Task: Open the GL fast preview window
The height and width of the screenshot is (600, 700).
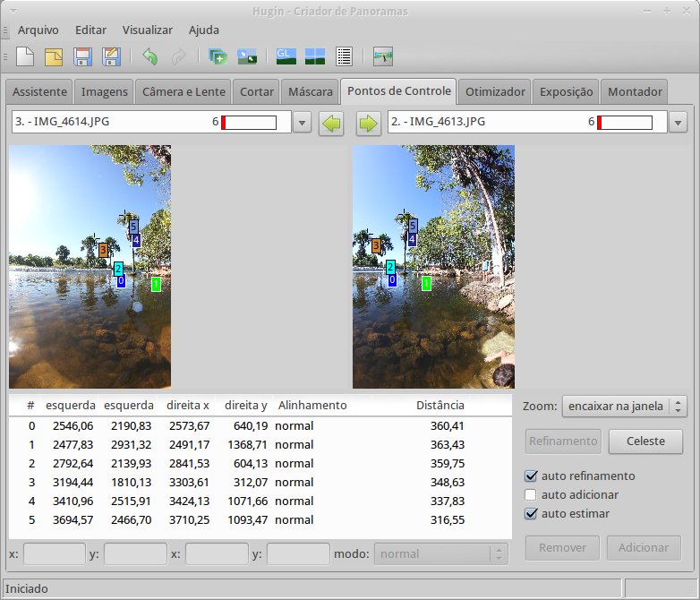Action: point(286,57)
